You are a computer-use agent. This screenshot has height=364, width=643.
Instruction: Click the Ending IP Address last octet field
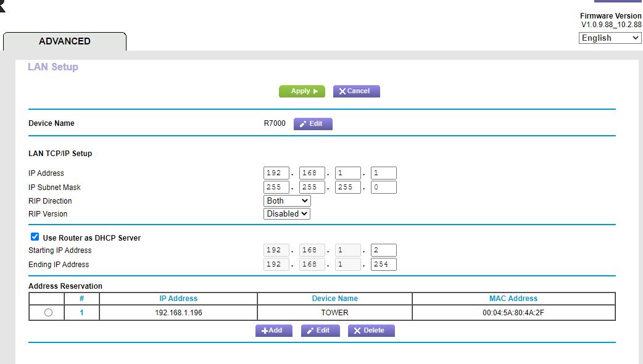(383, 265)
